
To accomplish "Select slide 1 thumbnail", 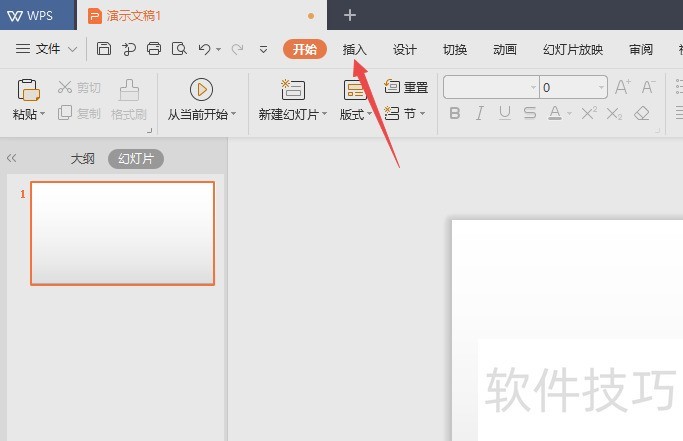I will [x=122, y=233].
